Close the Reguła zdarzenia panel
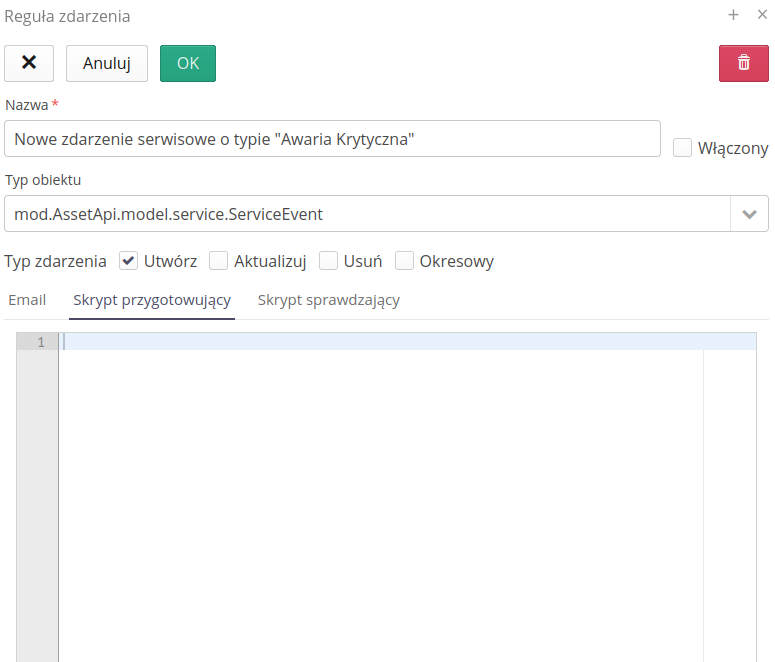This screenshot has height=662, width=775. tap(762, 15)
